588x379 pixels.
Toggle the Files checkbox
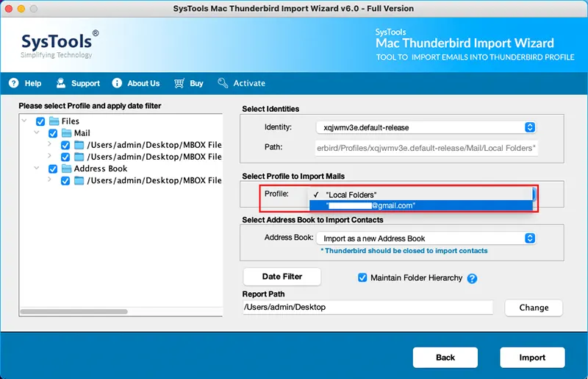click(x=40, y=121)
